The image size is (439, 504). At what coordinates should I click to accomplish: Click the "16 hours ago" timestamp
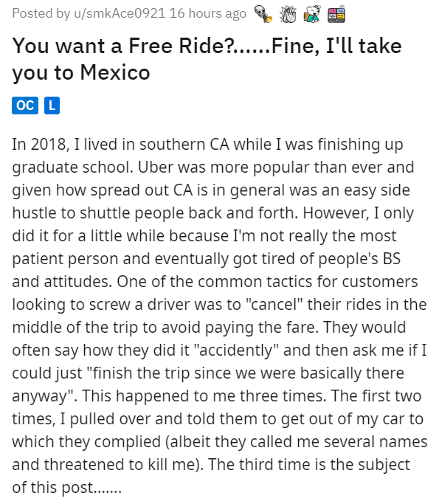208,13
